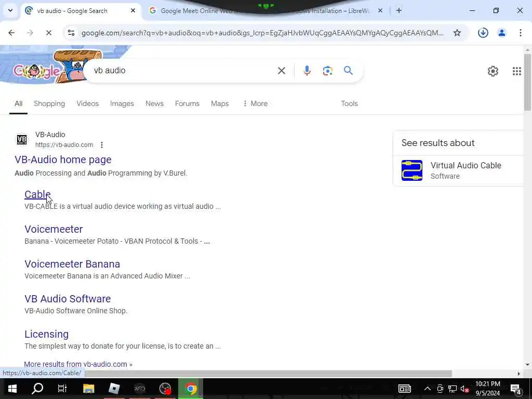532x399 pixels.
Task: Close the LibreWolf installation tab
Action: pyautogui.click(x=380, y=10)
